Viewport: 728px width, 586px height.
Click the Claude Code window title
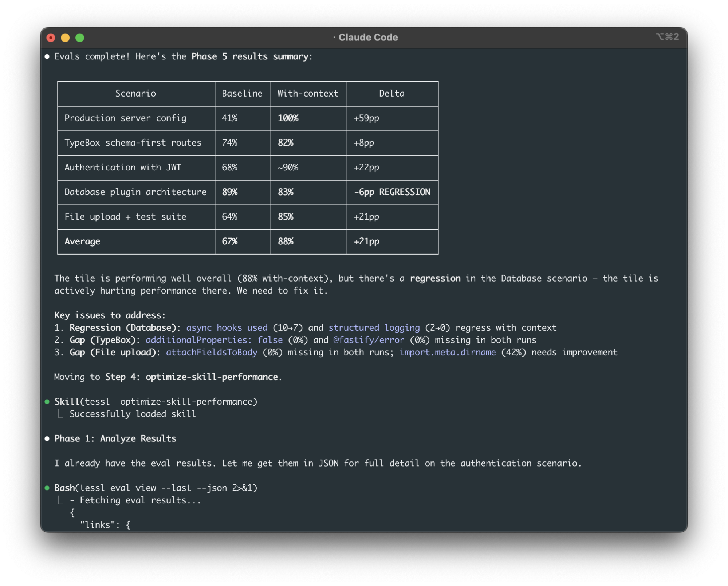coord(367,38)
